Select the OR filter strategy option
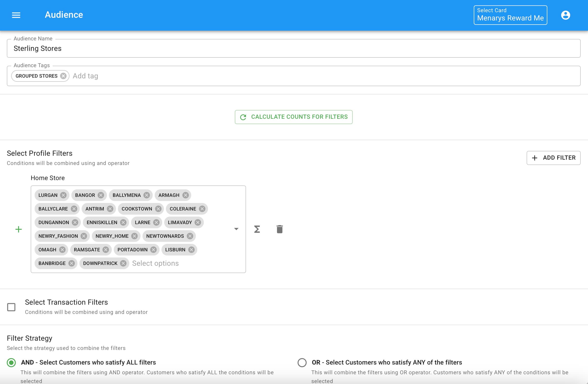 302,363
